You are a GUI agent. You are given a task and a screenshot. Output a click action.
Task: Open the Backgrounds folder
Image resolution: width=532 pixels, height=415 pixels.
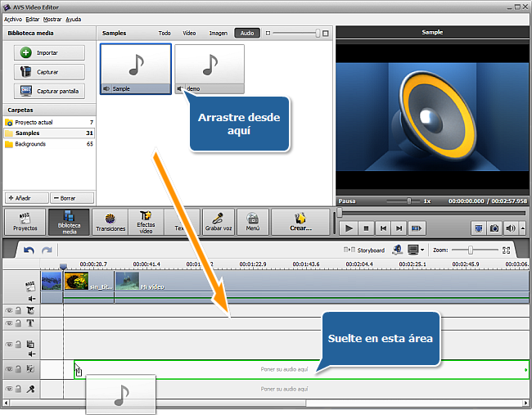49,144
